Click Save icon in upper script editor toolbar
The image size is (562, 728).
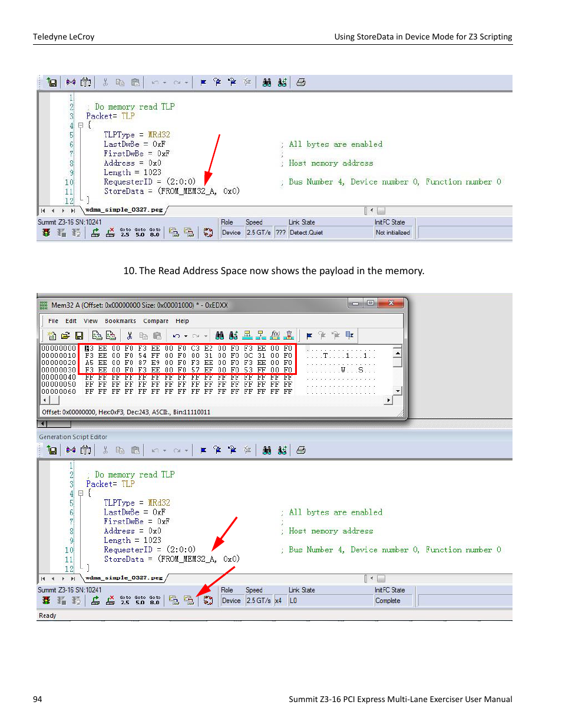[x=52, y=83]
